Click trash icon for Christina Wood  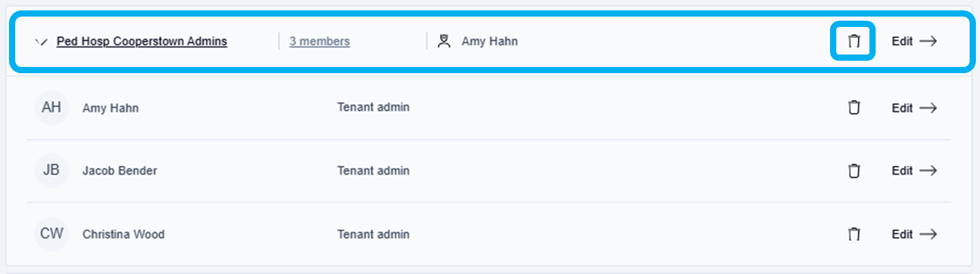854,234
